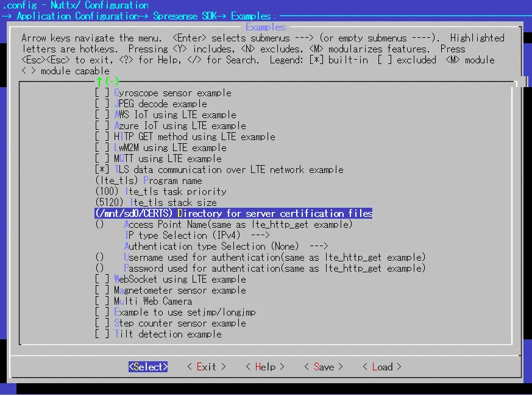The height and width of the screenshot is (396, 532).
Task: Click the green scroll-up arrow indicator
Action: (99, 82)
